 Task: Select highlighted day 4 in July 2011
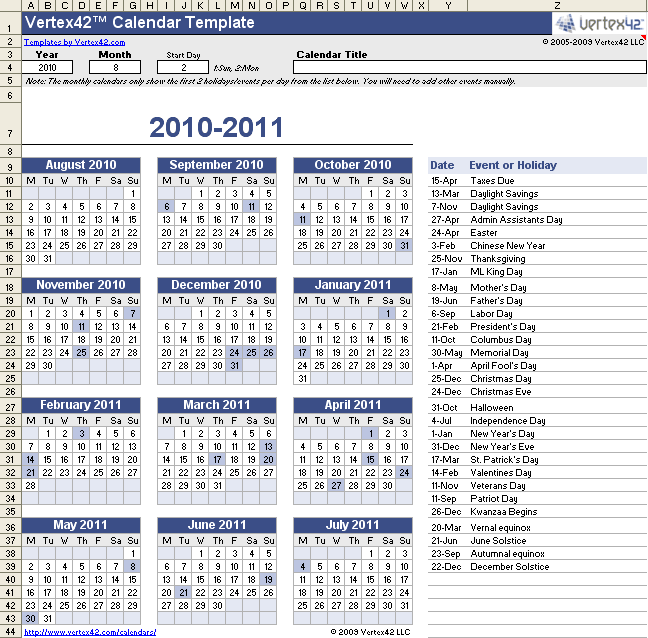pyautogui.click(x=302, y=567)
